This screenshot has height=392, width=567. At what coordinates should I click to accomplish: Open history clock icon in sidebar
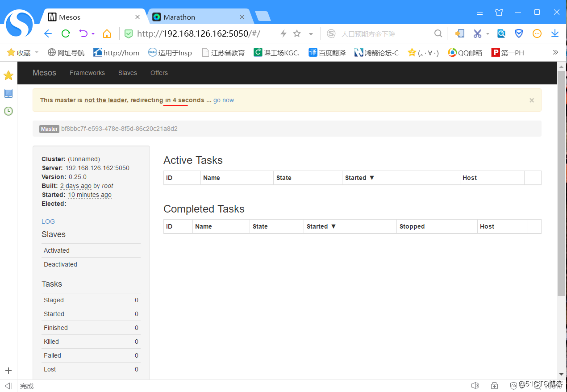[x=8, y=111]
